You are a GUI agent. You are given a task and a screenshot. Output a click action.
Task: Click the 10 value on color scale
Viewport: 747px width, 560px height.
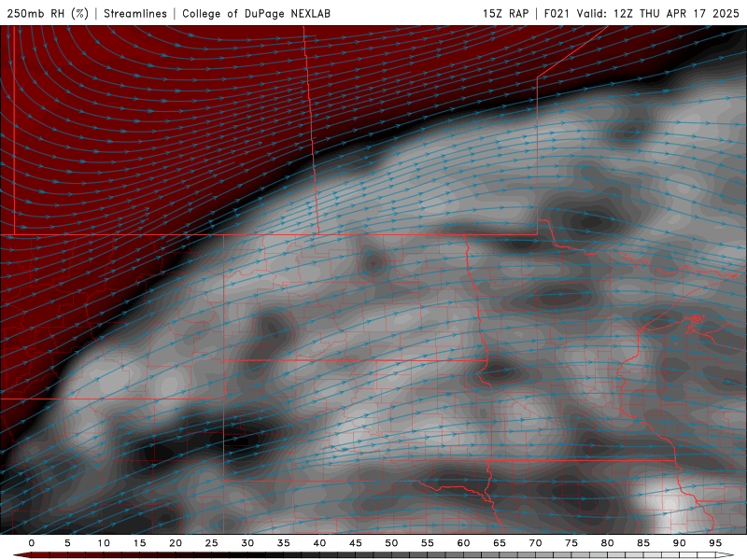104,543
